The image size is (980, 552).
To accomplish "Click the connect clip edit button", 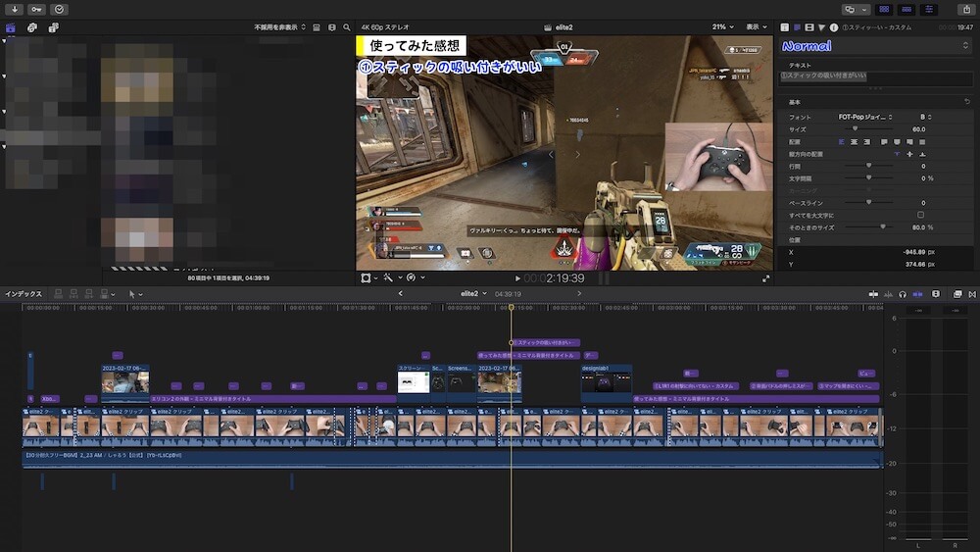I will click(58, 294).
